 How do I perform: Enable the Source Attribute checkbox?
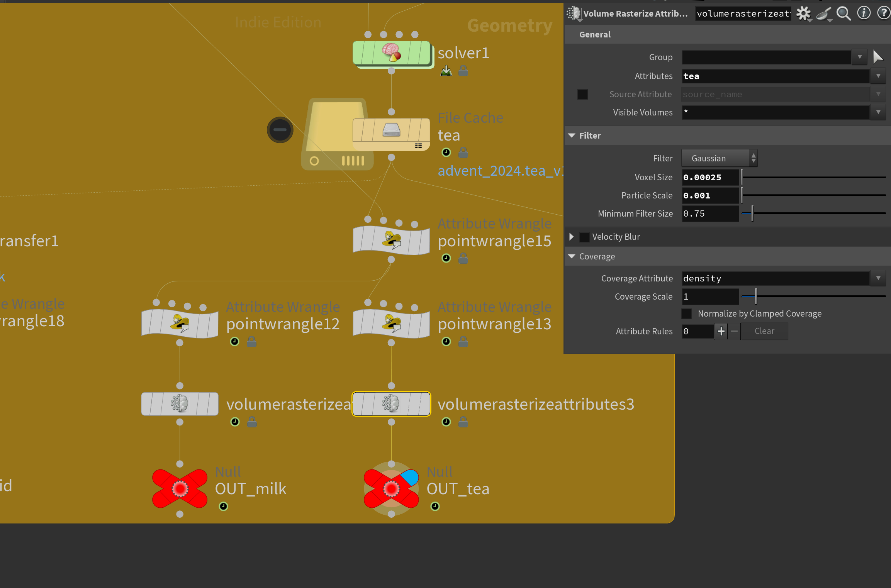point(582,95)
